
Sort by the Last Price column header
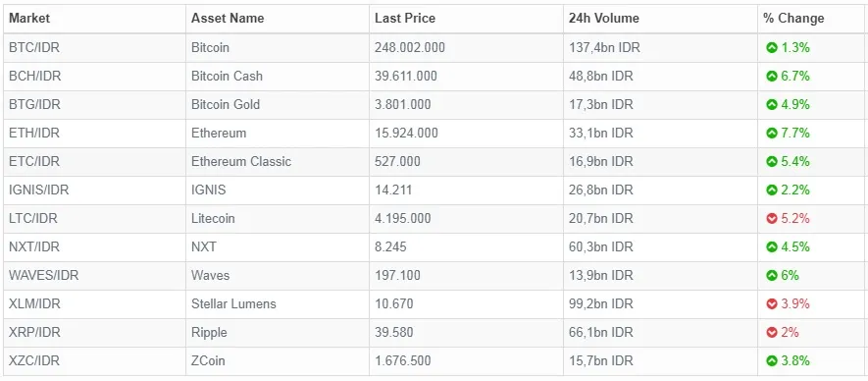point(405,19)
